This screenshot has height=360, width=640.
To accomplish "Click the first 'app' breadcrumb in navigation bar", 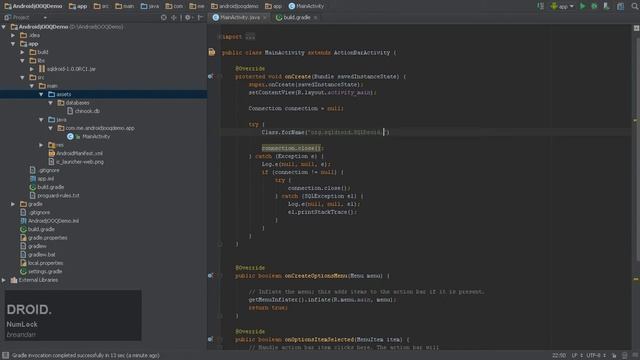I will click(78, 6).
